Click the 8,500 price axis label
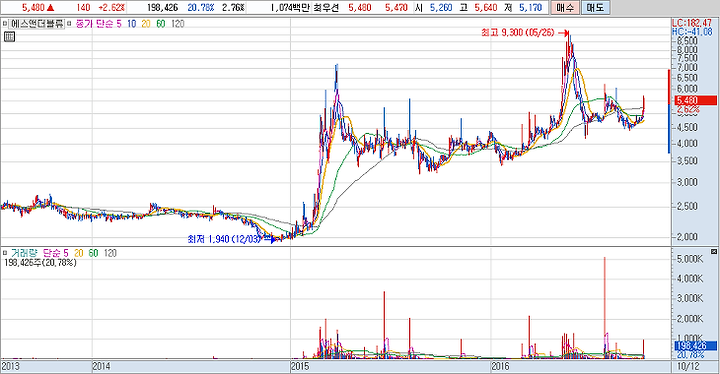 687,41
